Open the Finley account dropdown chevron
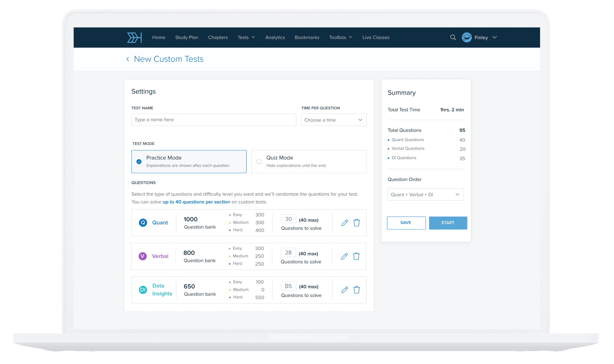 pos(494,37)
